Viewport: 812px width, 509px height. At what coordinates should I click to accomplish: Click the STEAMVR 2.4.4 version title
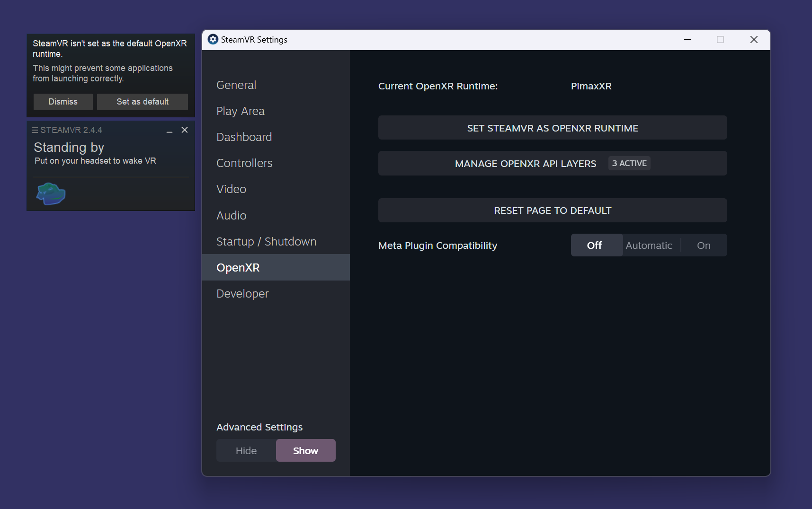[71, 130]
